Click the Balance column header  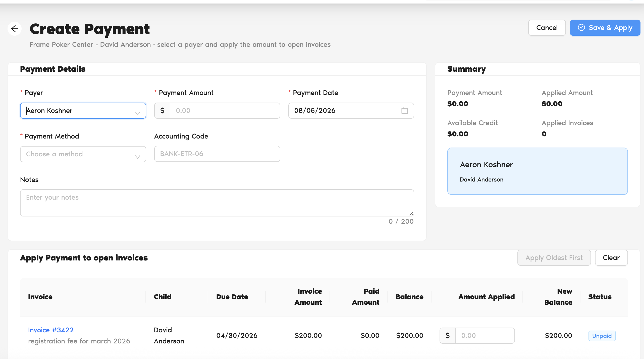click(x=409, y=297)
